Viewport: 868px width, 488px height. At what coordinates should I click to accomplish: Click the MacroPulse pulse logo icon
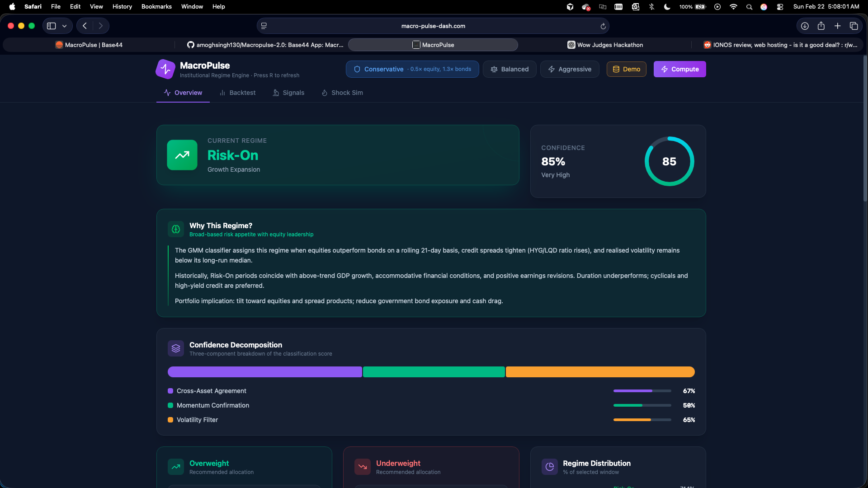(165, 69)
